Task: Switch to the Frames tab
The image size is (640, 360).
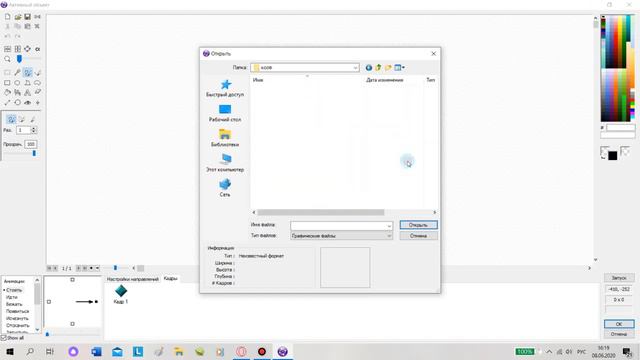Action: tap(170, 278)
